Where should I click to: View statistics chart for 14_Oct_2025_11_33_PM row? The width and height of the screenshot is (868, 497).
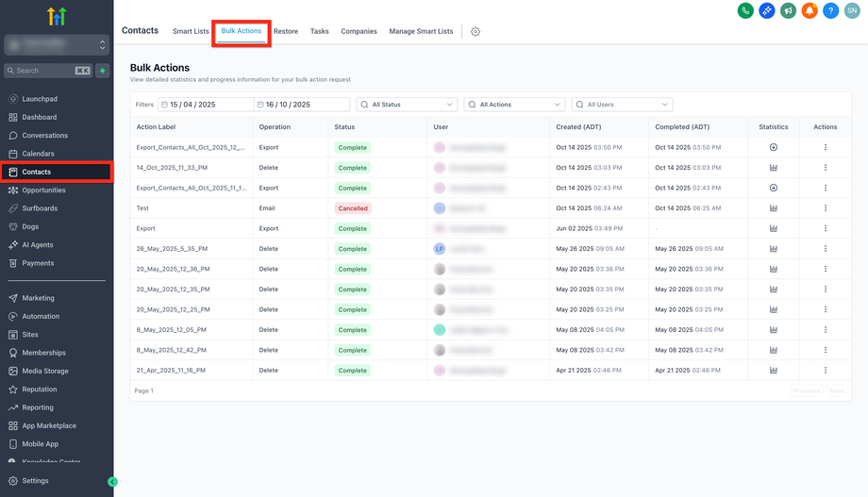tap(774, 168)
